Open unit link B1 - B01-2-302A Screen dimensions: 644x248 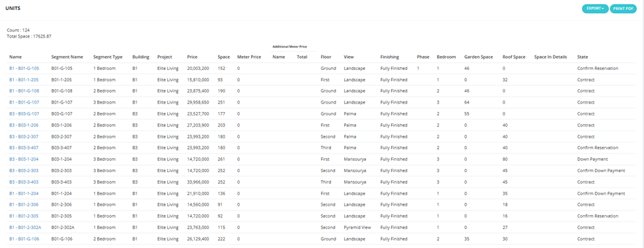tap(25, 227)
